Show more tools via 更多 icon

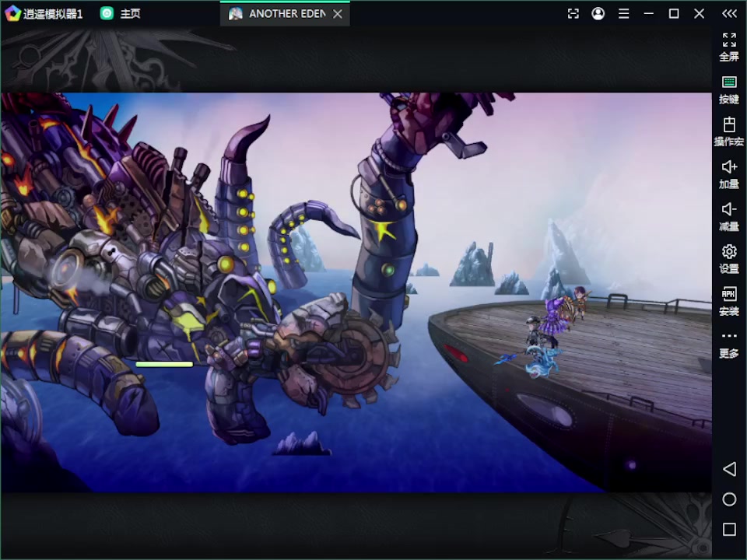[729, 338]
